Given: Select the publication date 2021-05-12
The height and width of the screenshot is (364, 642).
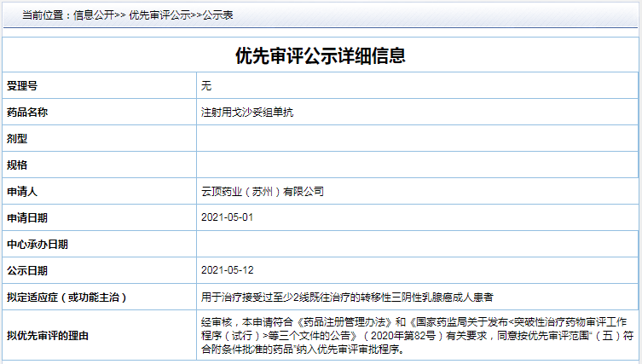Looking at the screenshot, I should (x=228, y=270).
